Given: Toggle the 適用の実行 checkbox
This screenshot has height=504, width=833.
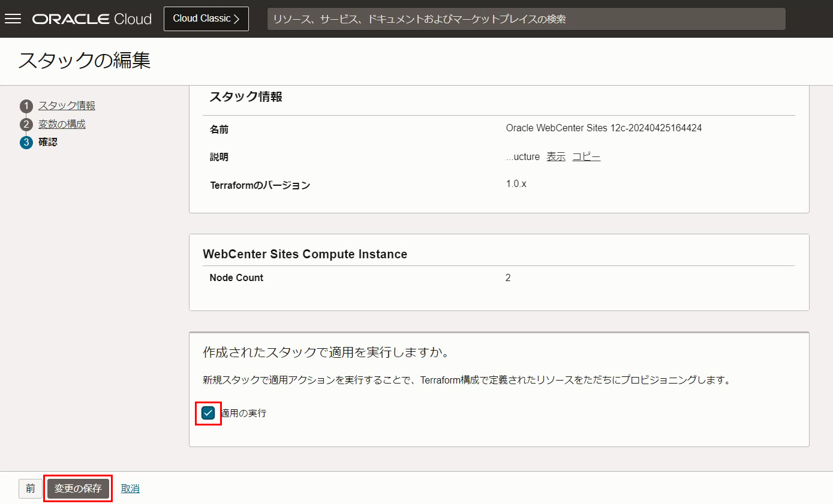Looking at the screenshot, I should pyautogui.click(x=208, y=413).
